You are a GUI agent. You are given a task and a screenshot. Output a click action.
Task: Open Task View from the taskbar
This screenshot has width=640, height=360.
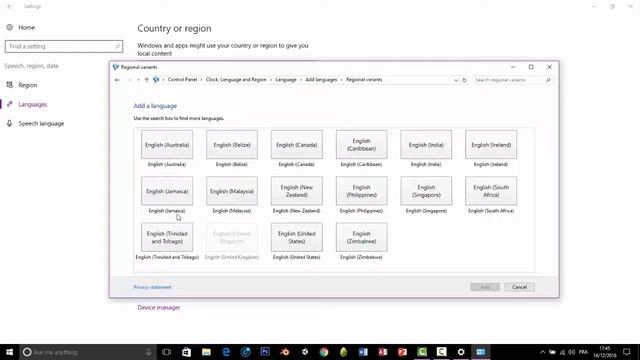pos(166,352)
